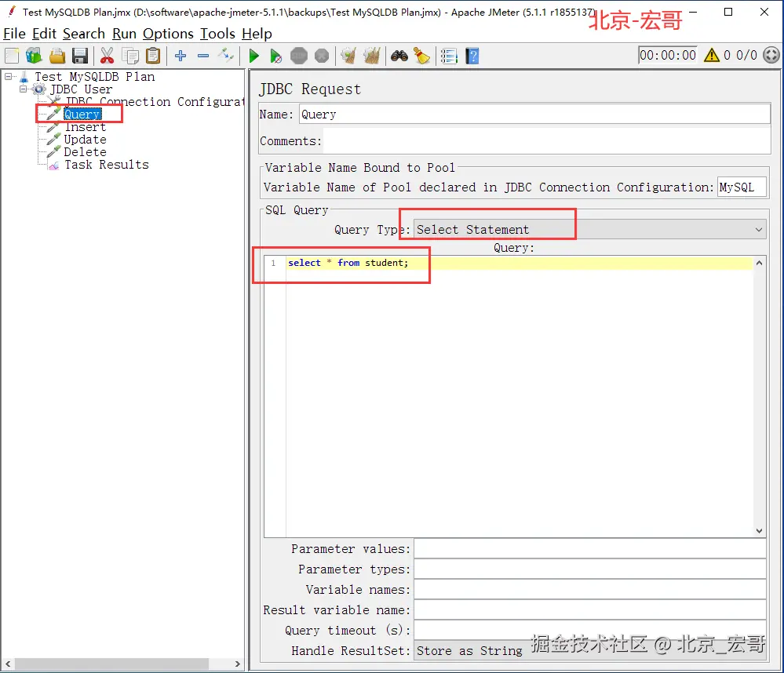The height and width of the screenshot is (673, 784).
Task: Click the pool variable name field MySQL
Action: pos(742,187)
